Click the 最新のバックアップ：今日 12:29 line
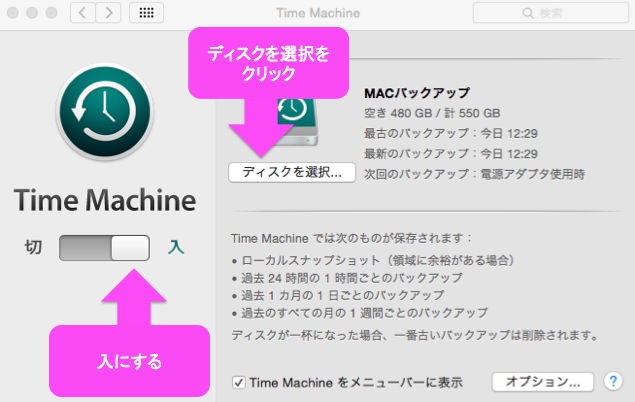The height and width of the screenshot is (402, 635). pyautogui.click(x=450, y=153)
